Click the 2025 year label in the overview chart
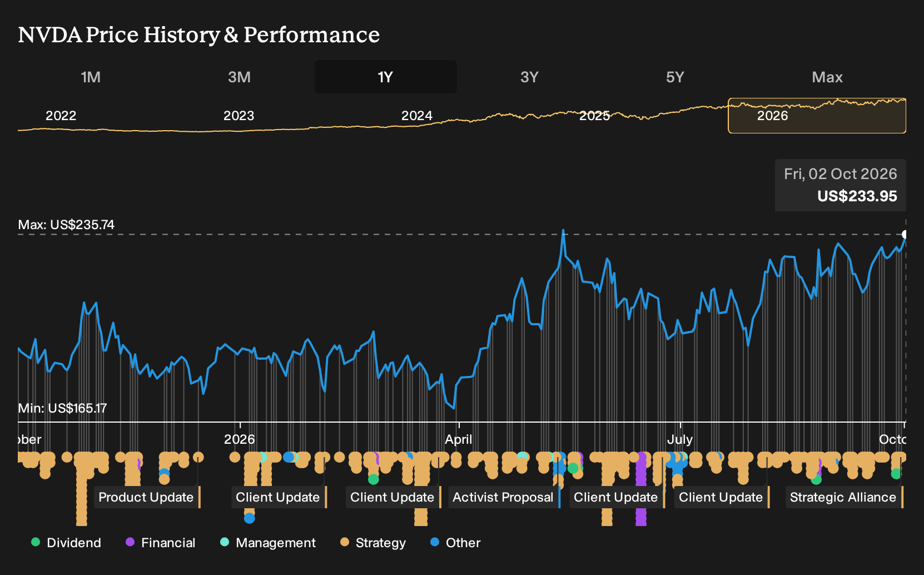924x575 pixels. (595, 116)
